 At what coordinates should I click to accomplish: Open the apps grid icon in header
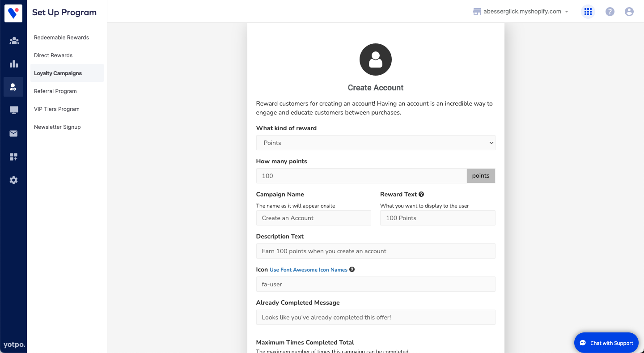pyautogui.click(x=588, y=12)
